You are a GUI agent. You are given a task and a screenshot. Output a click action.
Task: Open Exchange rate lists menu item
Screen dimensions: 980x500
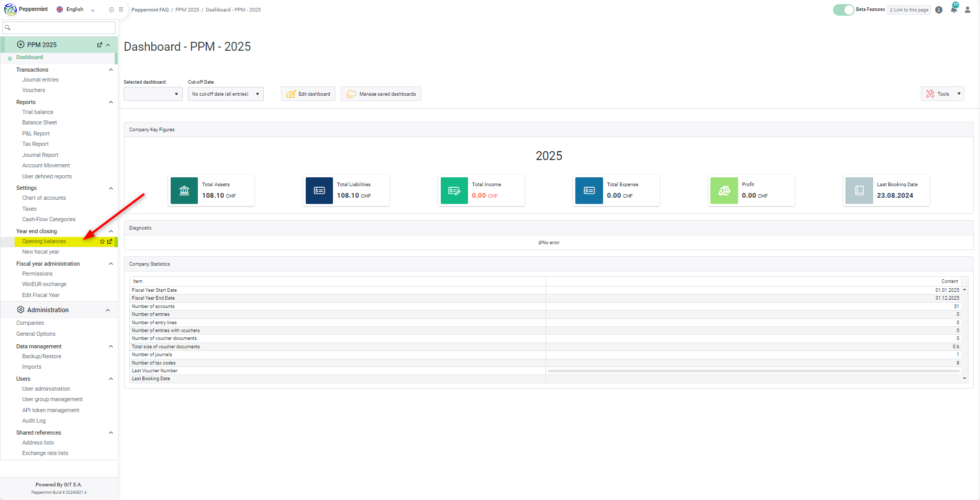(x=45, y=453)
